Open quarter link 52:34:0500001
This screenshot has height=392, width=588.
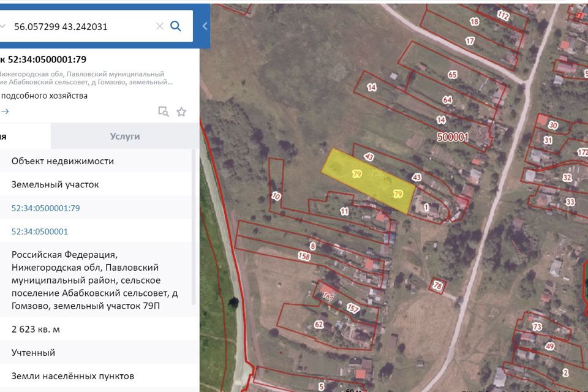pos(39,232)
